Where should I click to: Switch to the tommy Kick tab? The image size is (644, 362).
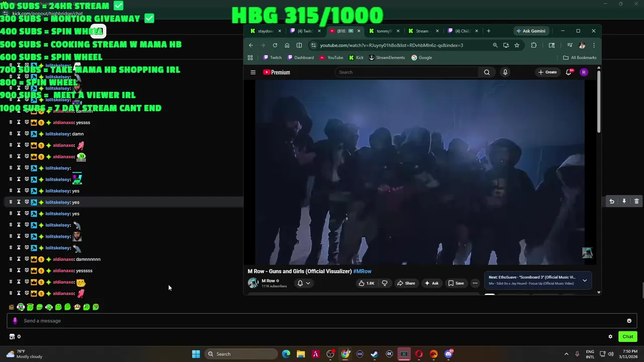coord(384,31)
